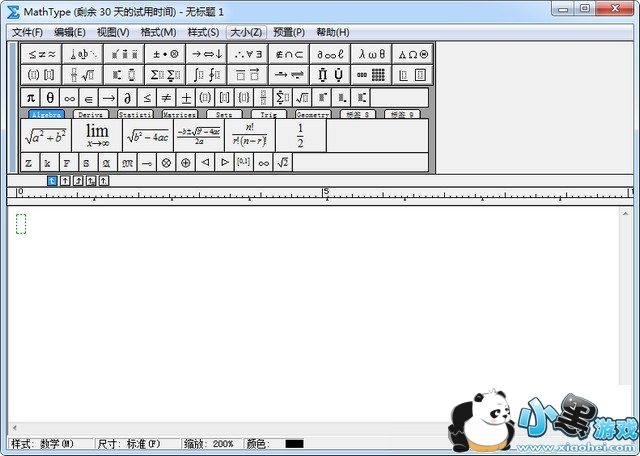The width and height of the screenshot is (640, 456).
Task: Open the set theory symbols palette (∉ ∩ ⊂)
Action: point(289,54)
